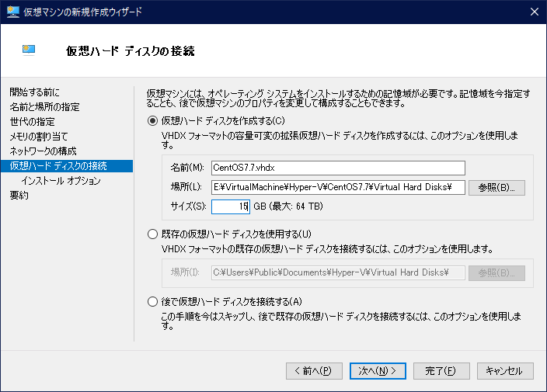Jump to the メモリの割り当て step
Viewport: 547px width, 392px height.
tap(39, 137)
